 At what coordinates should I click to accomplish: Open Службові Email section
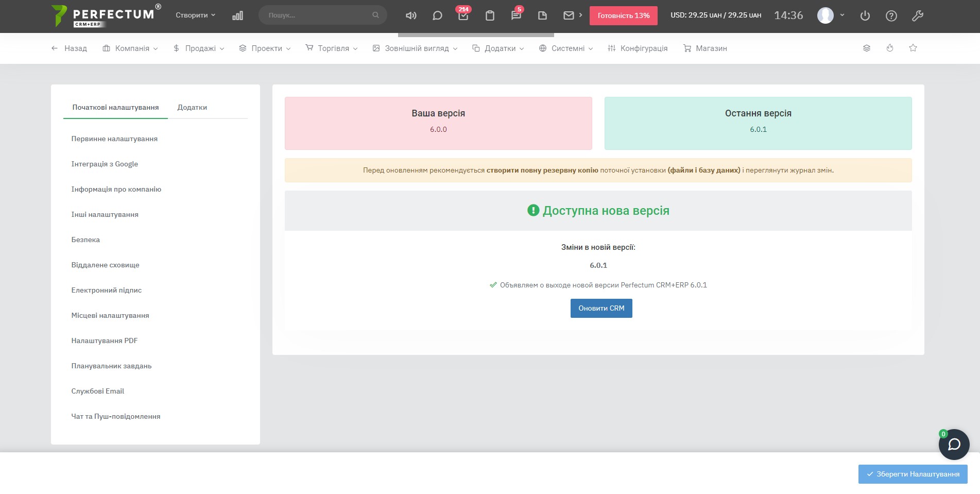[98, 391]
